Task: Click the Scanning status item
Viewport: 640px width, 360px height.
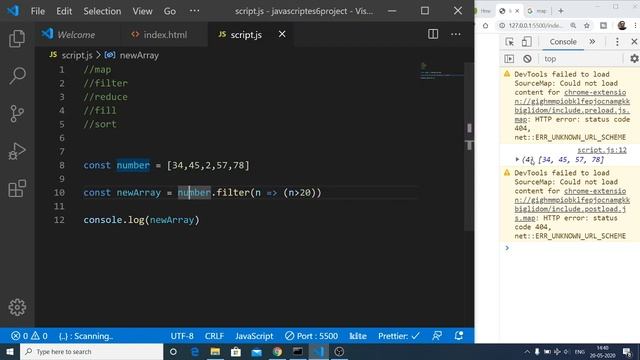Action: (86, 336)
